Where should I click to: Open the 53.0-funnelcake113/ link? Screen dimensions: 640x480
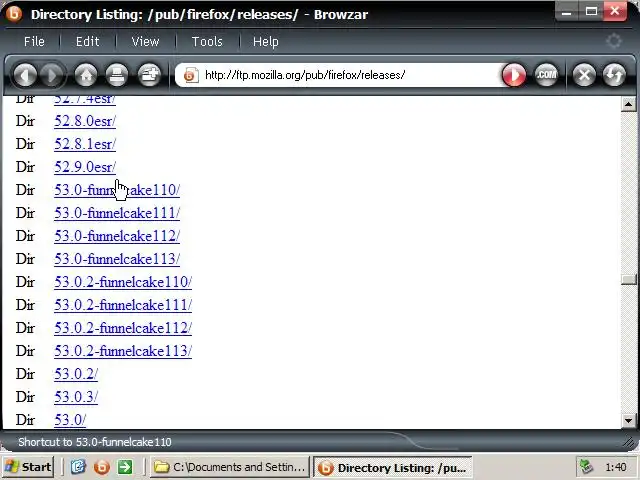[x=117, y=259]
